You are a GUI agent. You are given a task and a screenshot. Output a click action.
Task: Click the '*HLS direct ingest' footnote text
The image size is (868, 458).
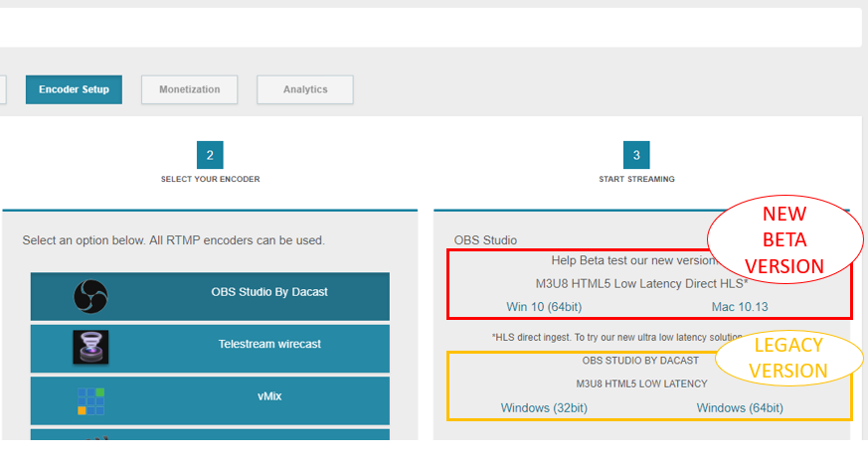point(616,338)
